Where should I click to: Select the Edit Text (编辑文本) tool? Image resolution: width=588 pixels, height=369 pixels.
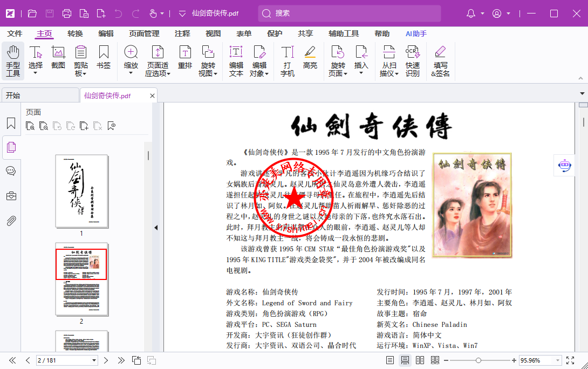[236, 60]
